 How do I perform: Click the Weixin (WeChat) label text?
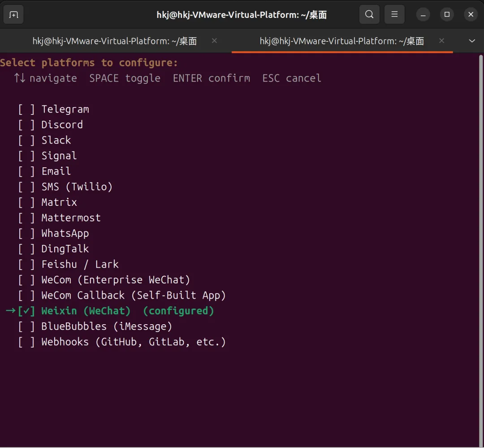tap(86, 311)
